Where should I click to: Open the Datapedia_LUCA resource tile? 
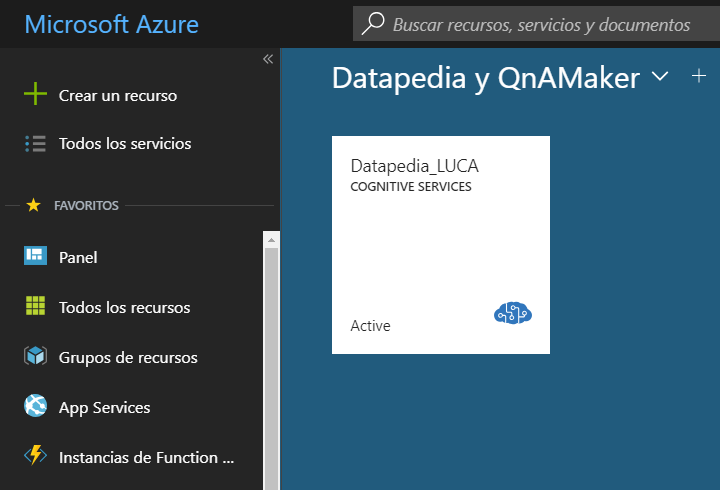click(440, 244)
